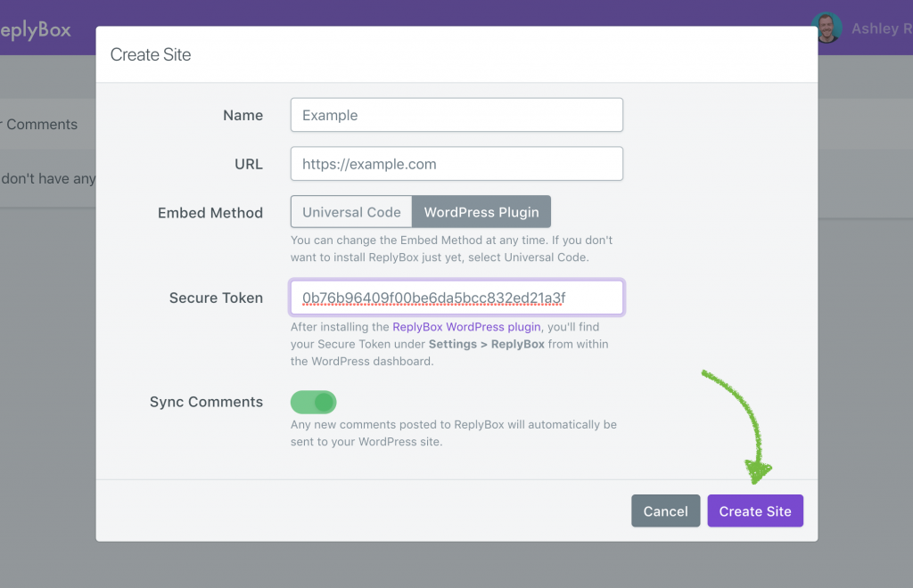Click the ReplyBox logo in the header
This screenshot has width=913, height=588.
tap(36, 29)
